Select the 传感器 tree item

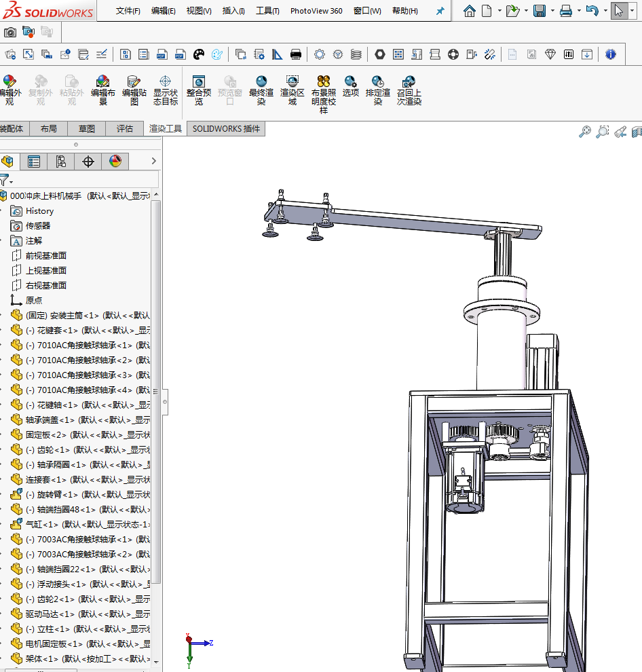pyautogui.click(x=38, y=226)
